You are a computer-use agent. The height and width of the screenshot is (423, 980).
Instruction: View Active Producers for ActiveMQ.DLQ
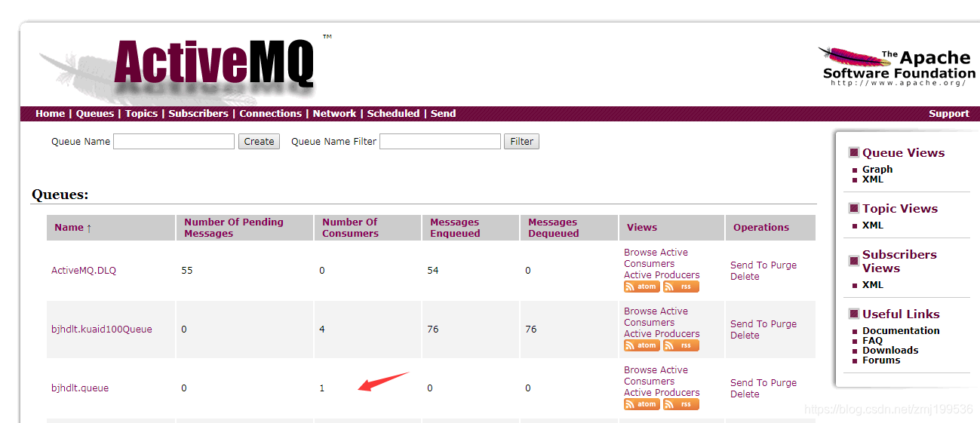pyautogui.click(x=662, y=275)
